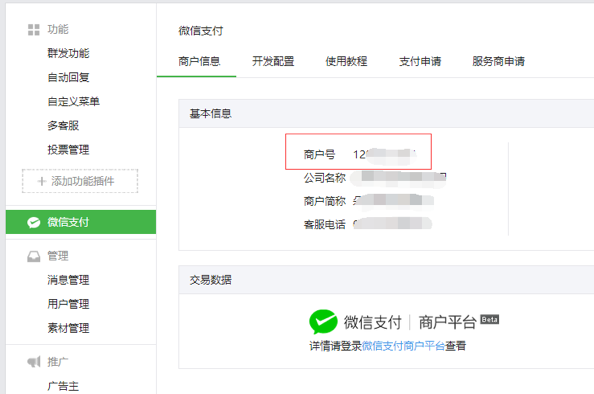Open 投票管理 in the sidebar
The width and height of the screenshot is (594, 394).
tap(69, 150)
